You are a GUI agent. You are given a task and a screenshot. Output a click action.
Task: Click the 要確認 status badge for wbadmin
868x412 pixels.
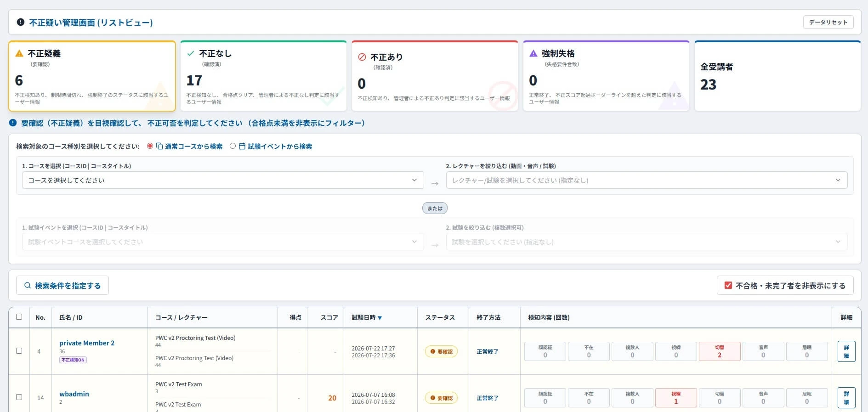click(441, 398)
